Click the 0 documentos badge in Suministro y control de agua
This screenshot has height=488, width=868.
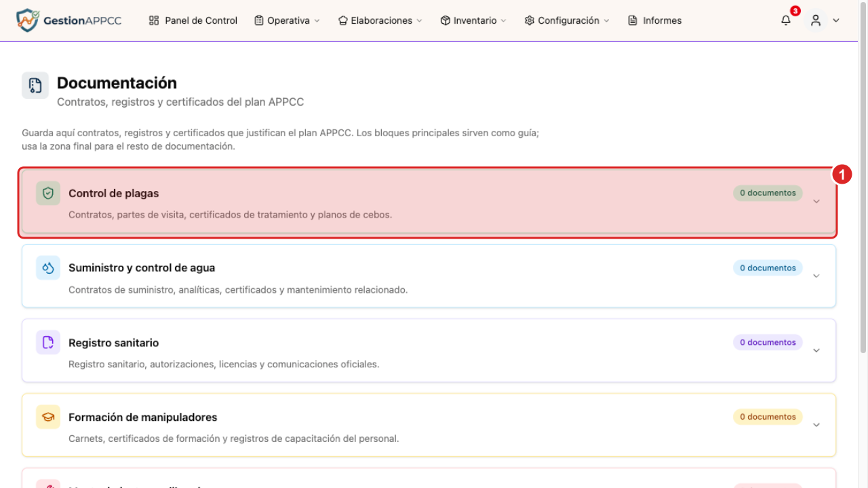tap(768, 268)
